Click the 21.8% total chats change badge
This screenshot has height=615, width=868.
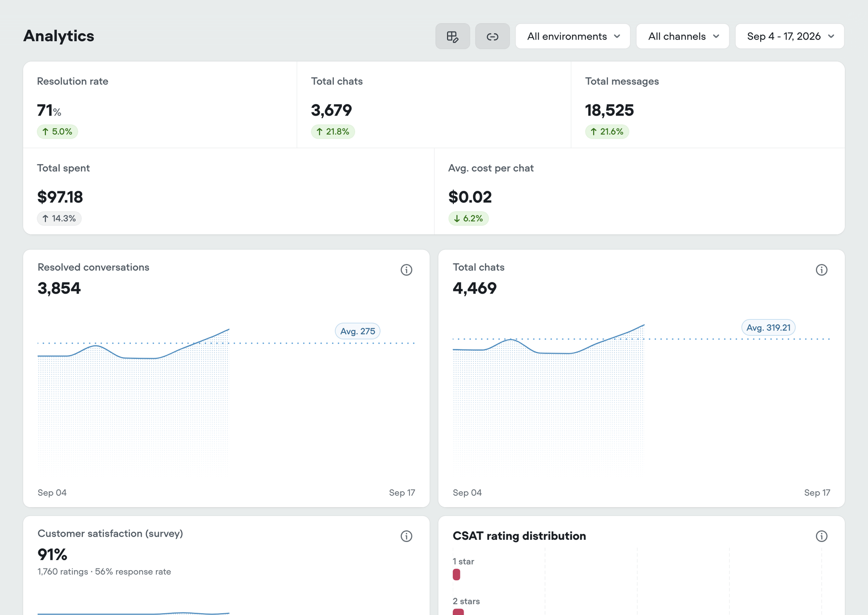pos(333,131)
